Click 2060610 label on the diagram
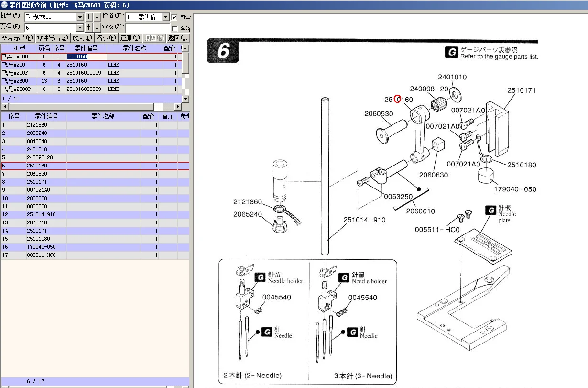 click(421, 211)
